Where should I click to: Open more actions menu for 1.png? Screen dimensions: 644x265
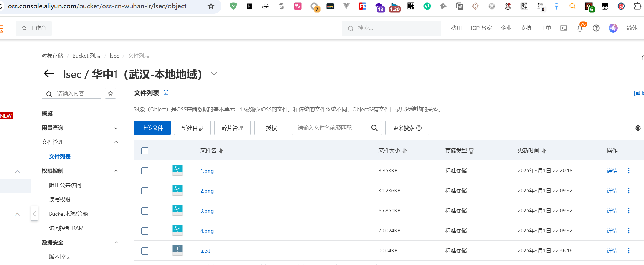628,171
